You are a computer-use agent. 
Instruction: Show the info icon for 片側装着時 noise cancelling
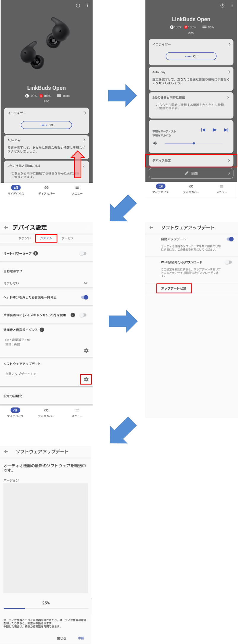tap(73, 315)
